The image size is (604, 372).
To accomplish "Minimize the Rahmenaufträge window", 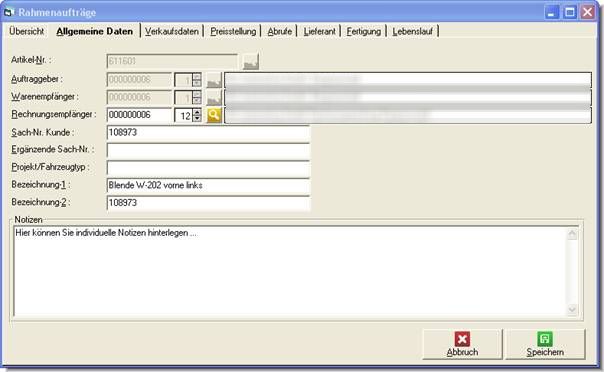I will pos(552,12).
